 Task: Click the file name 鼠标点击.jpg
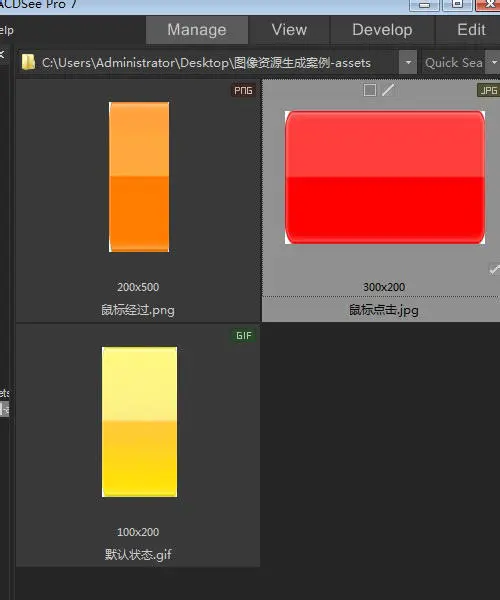[383, 310]
